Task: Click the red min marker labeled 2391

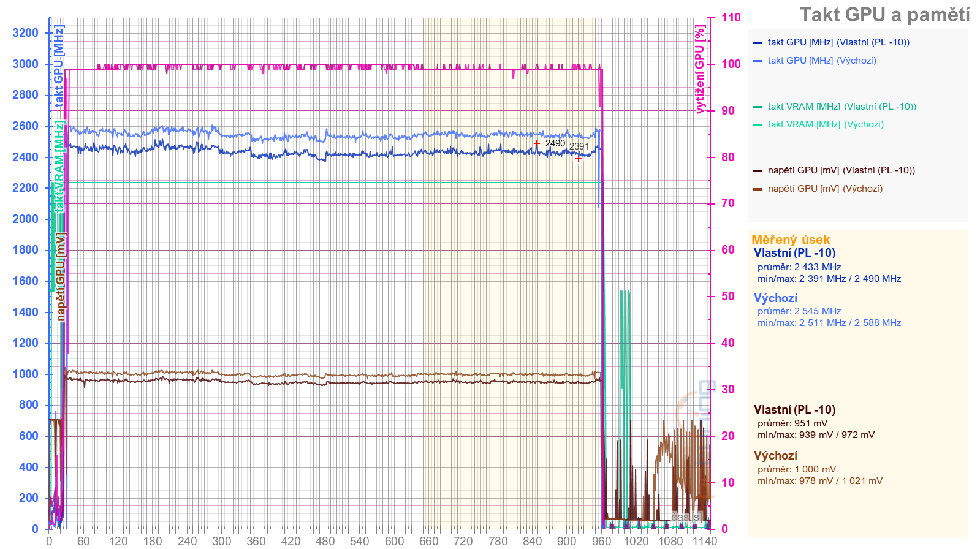Action: pos(579,158)
